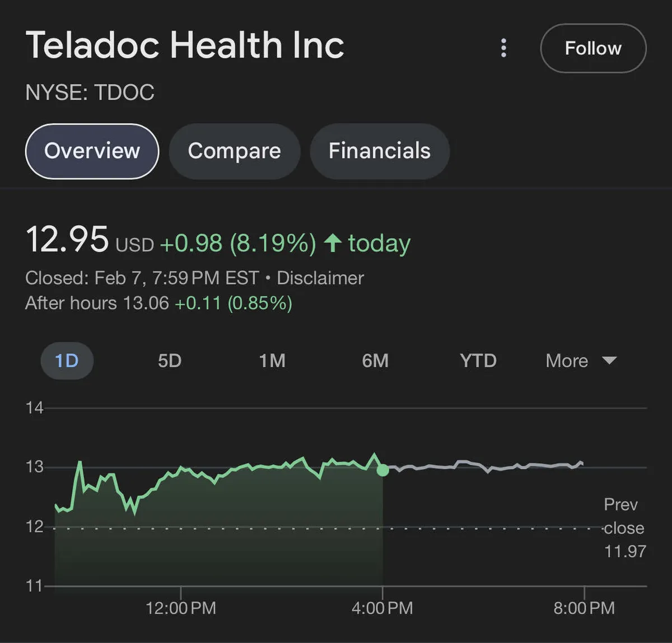Click the Teladoc Health Inc title
Screen dimensions: 672x643
(x=185, y=45)
